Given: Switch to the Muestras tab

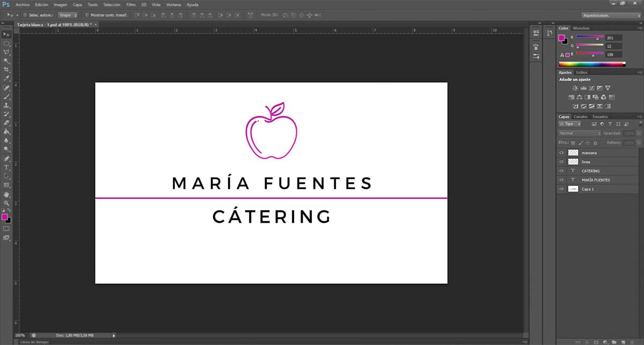Looking at the screenshot, I should [581, 28].
